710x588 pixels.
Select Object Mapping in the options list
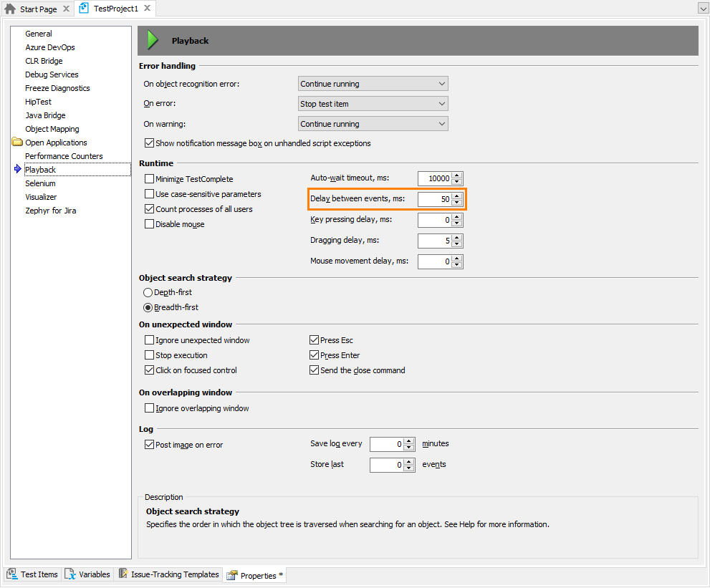click(52, 129)
